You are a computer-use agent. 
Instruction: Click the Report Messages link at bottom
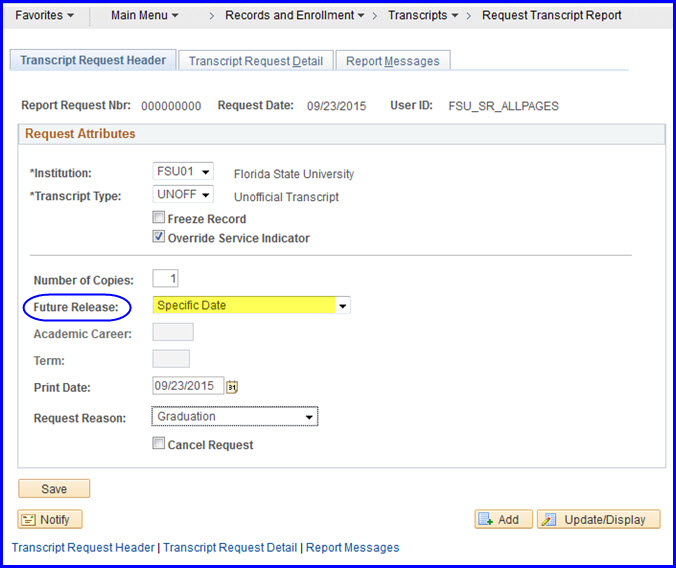(x=352, y=547)
